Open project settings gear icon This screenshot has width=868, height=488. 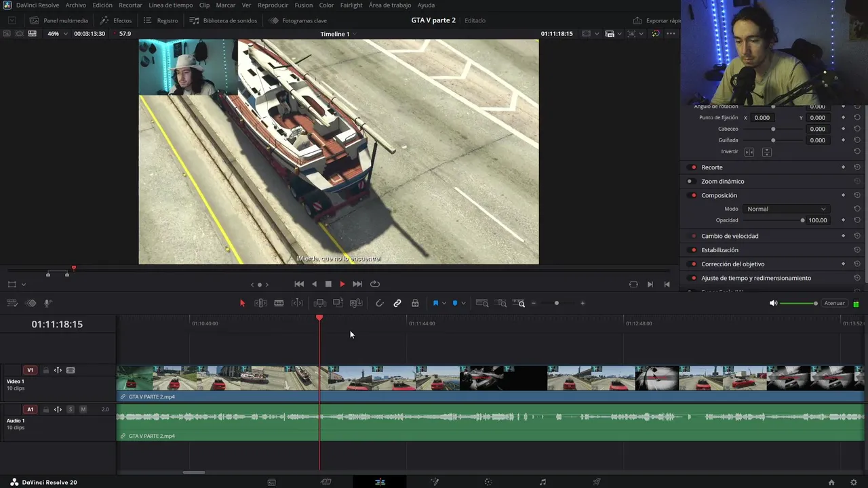click(x=854, y=482)
